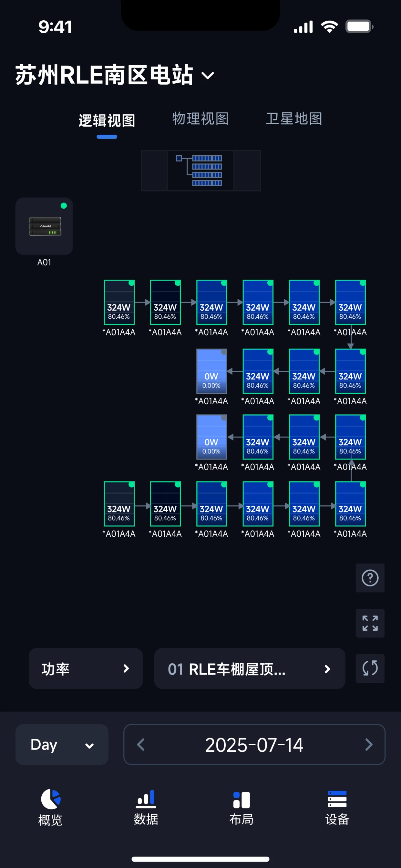Open the 功率 metric selector
Image resolution: width=401 pixels, height=868 pixels.
click(86, 668)
